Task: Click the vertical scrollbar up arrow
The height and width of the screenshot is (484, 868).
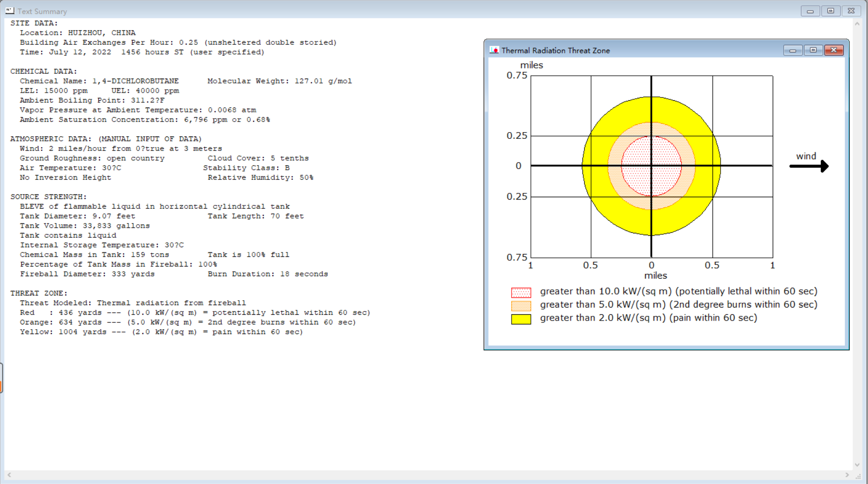Action: point(857,23)
